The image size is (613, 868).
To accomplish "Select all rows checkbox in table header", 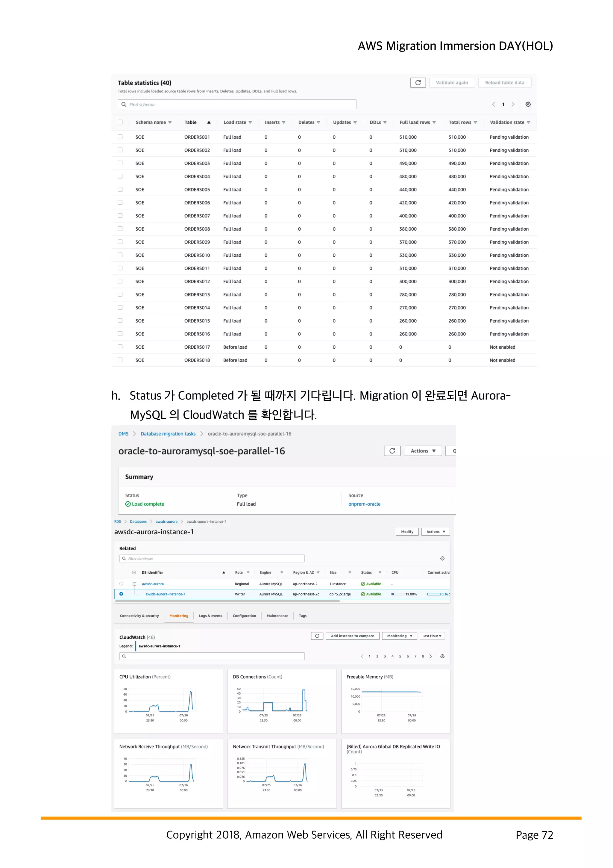I will pyautogui.click(x=120, y=122).
